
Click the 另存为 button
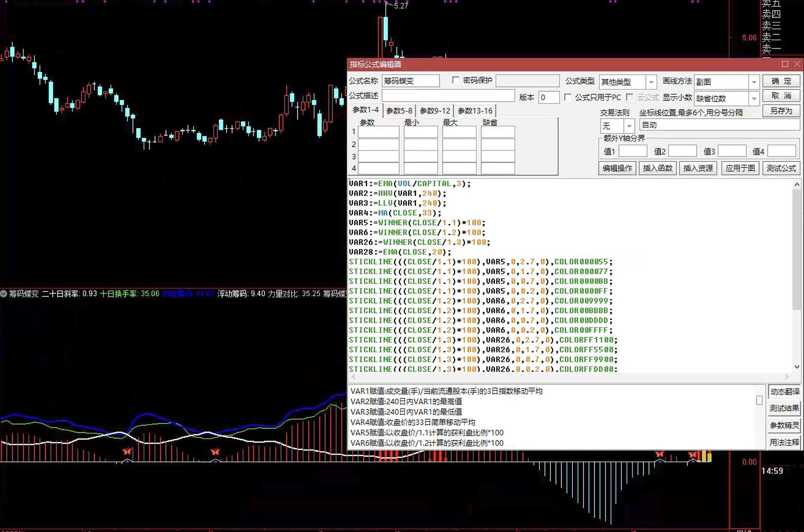[781, 111]
